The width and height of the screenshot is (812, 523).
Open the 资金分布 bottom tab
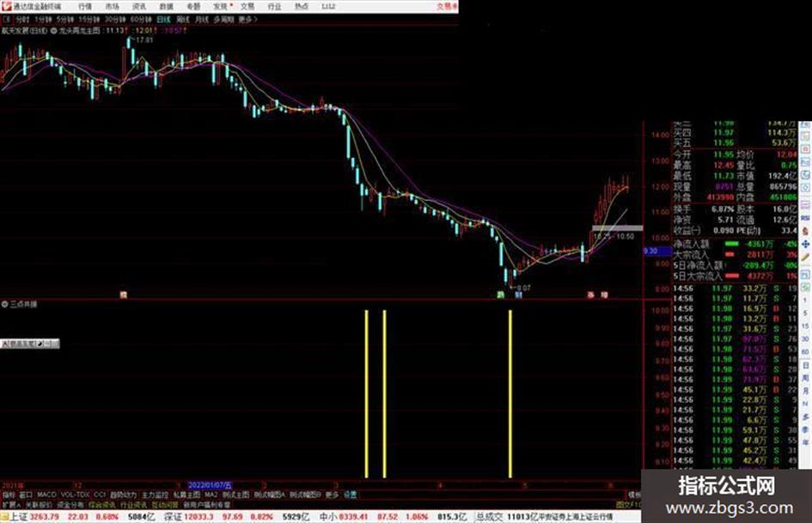70,504
